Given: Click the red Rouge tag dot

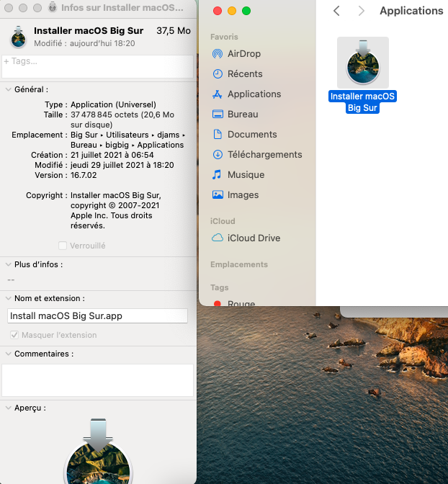Looking at the screenshot, I should (218, 303).
